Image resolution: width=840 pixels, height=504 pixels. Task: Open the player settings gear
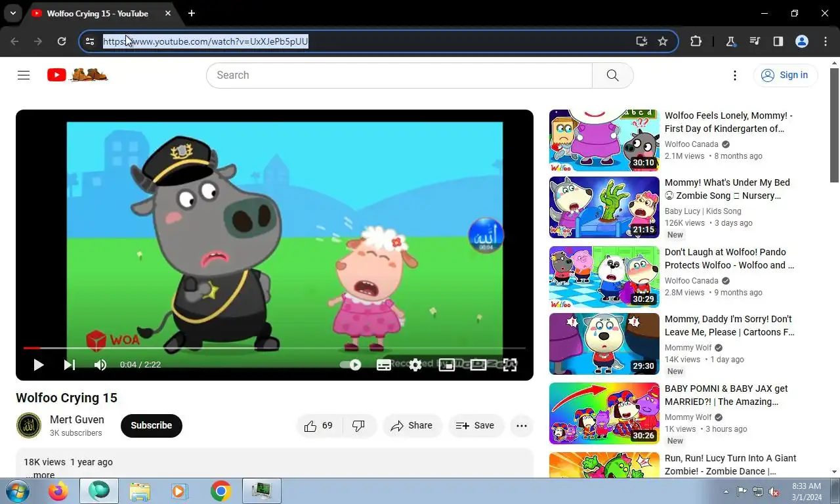point(415,365)
